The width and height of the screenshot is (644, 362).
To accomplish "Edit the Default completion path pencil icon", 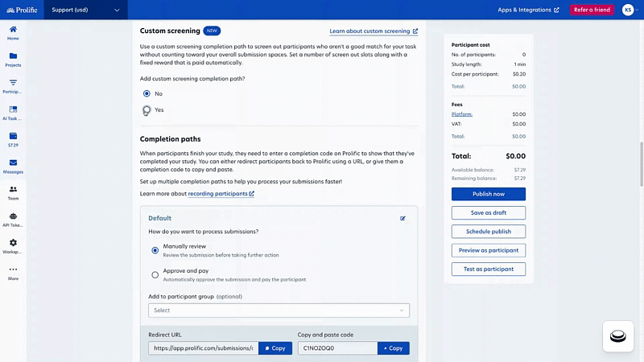I will (x=402, y=218).
